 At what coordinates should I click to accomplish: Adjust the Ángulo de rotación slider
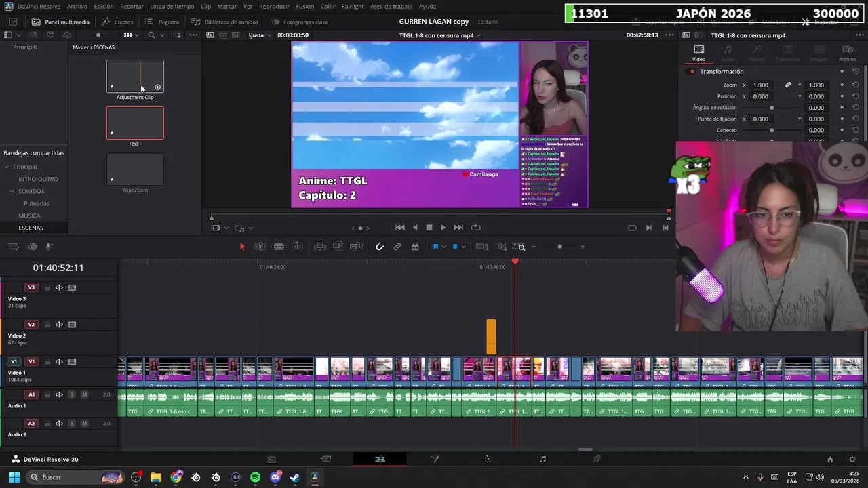point(772,108)
